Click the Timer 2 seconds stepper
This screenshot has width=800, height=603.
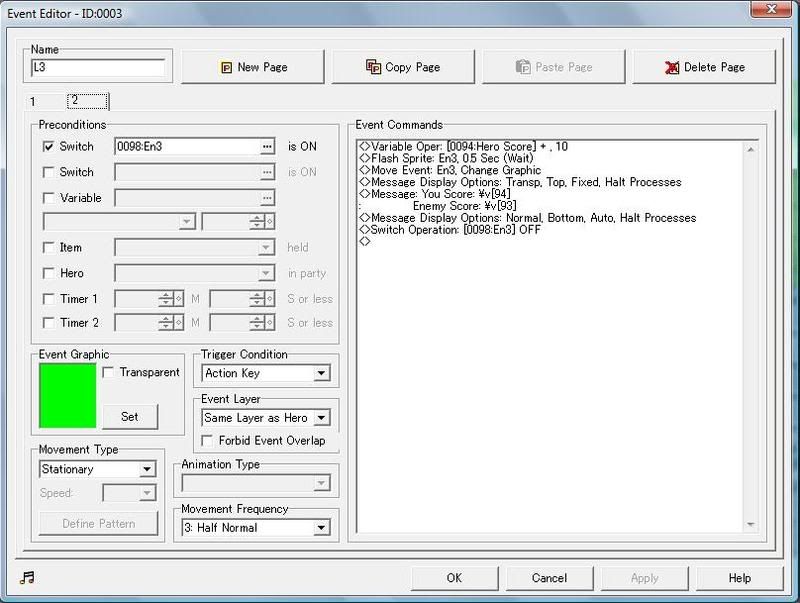242,323
